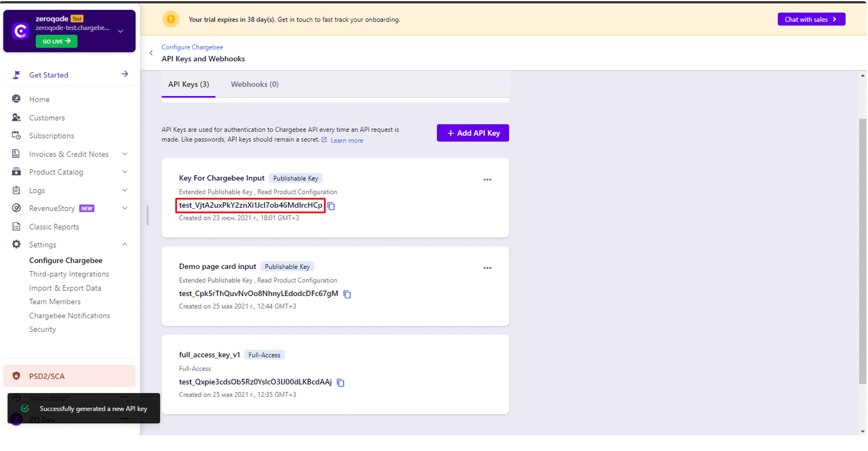Click the Logs clipboard icon
The image size is (868, 451).
[x=16, y=190]
